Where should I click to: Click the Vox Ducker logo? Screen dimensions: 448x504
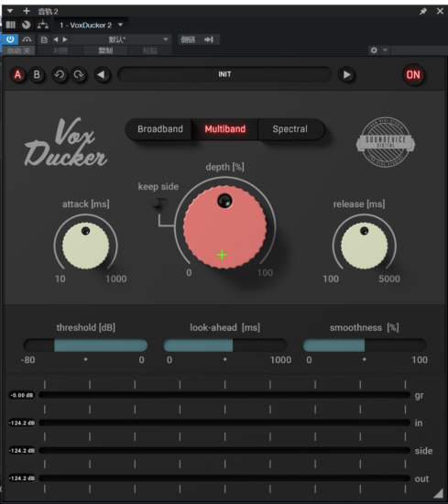click(66, 143)
